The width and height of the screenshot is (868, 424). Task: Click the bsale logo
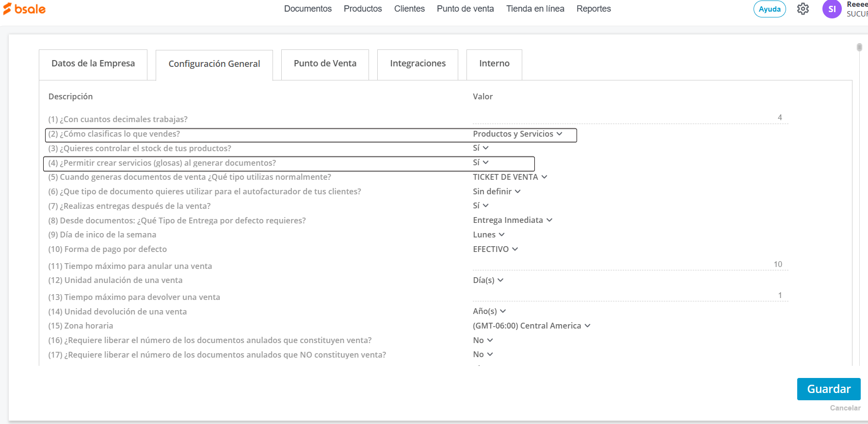[x=24, y=9]
